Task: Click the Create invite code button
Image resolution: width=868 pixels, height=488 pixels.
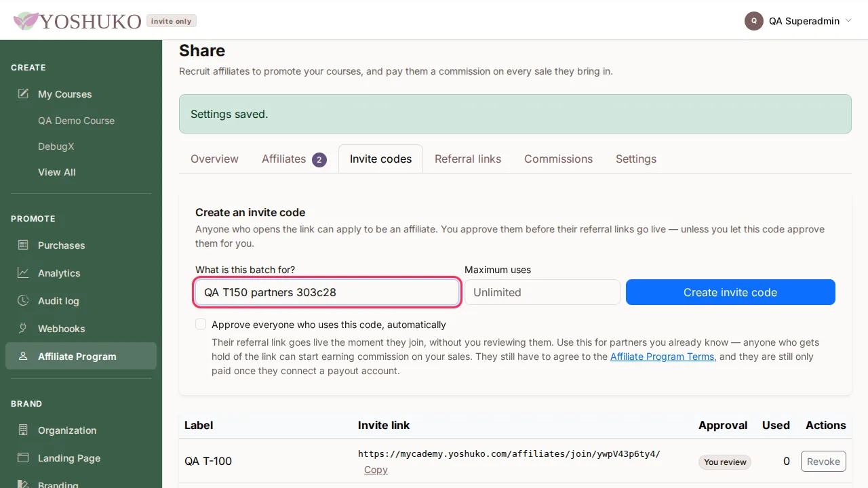Action: [730, 292]
